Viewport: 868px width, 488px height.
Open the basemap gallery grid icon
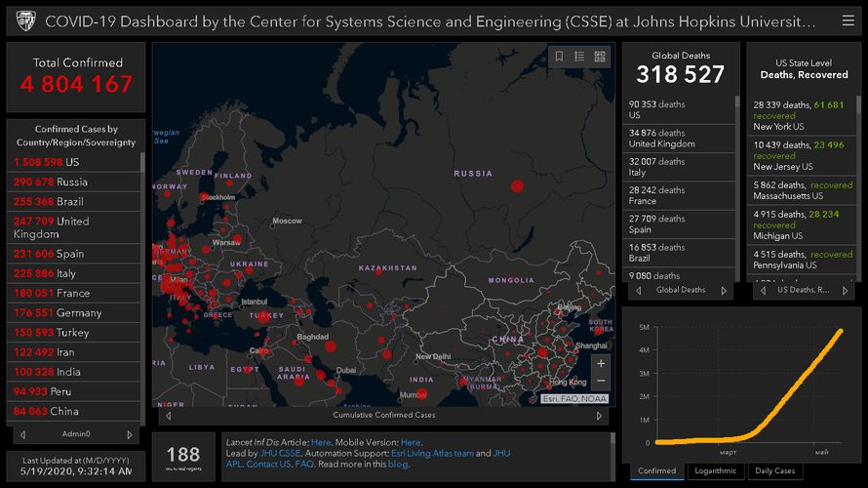pyautogui.click(x=600, y=57)
